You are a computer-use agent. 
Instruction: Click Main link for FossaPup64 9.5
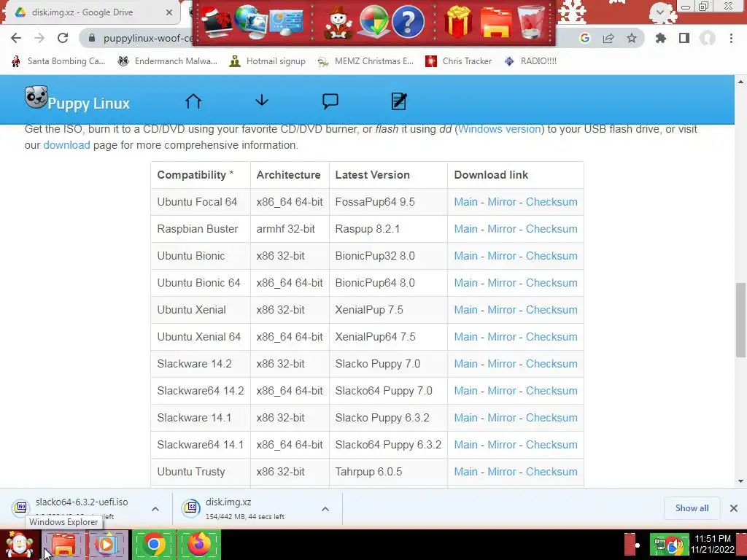tap(465, 202)
